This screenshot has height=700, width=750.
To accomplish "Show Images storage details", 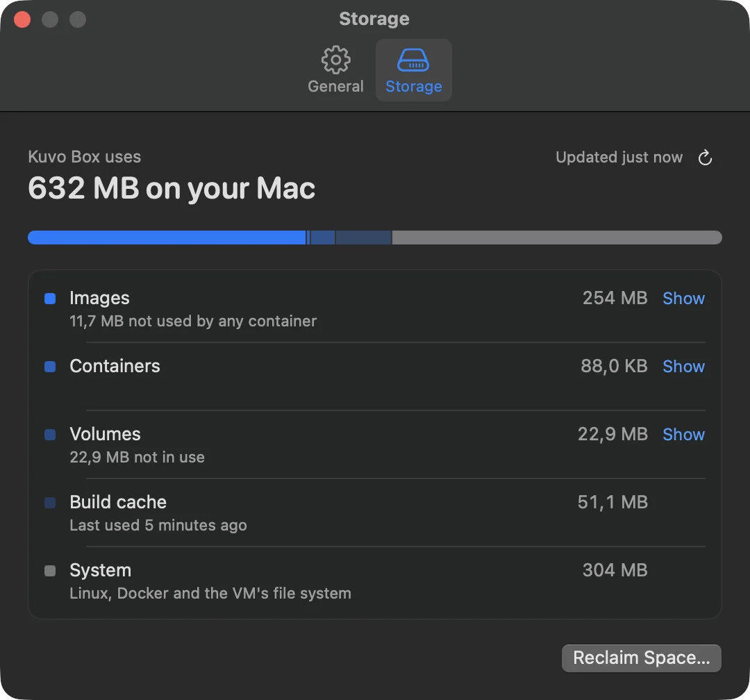I will [x=683, y=298].
